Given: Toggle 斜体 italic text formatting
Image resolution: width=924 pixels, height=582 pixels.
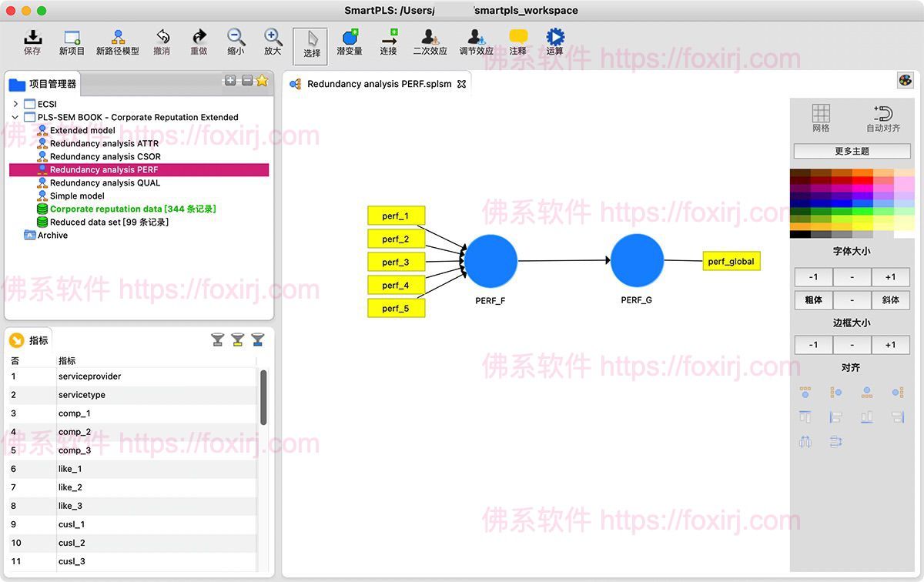Looking at the screenshot, I should click(x=890, y=299).
